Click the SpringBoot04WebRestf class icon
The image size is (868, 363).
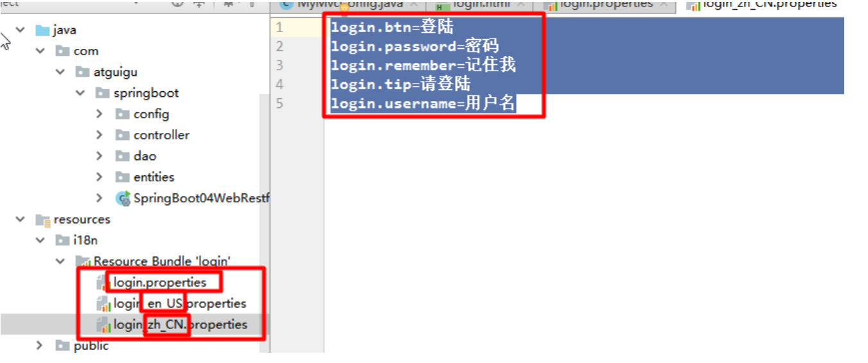coord(123,199)
